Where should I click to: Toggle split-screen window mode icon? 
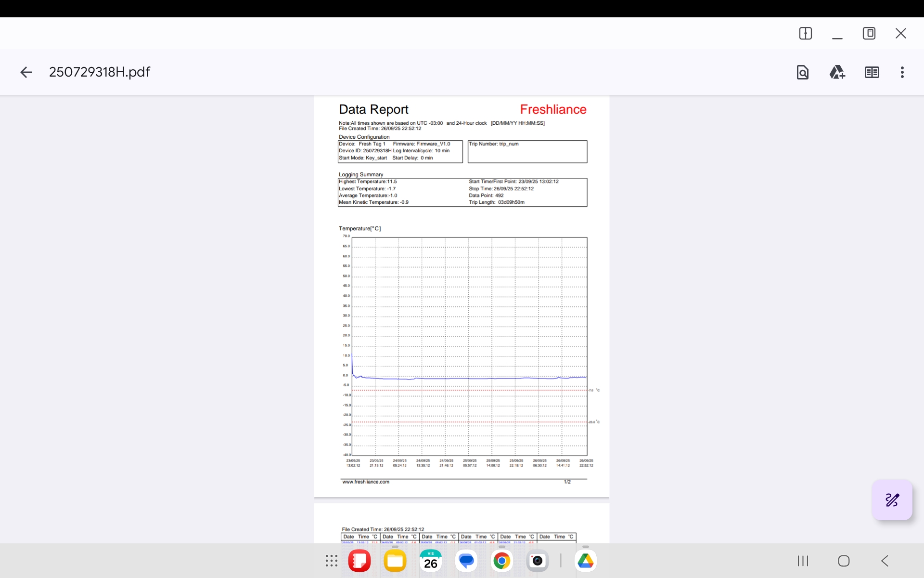coord(805,33)
